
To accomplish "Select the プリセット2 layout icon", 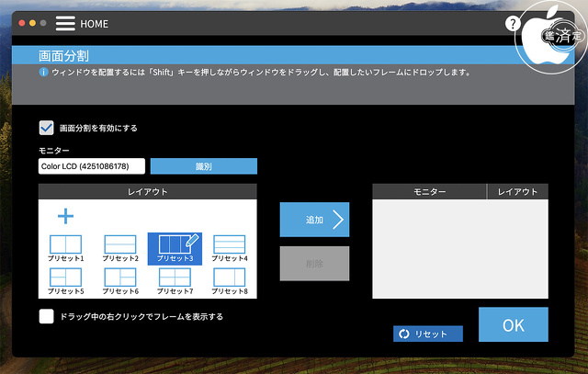I will 120,244.
